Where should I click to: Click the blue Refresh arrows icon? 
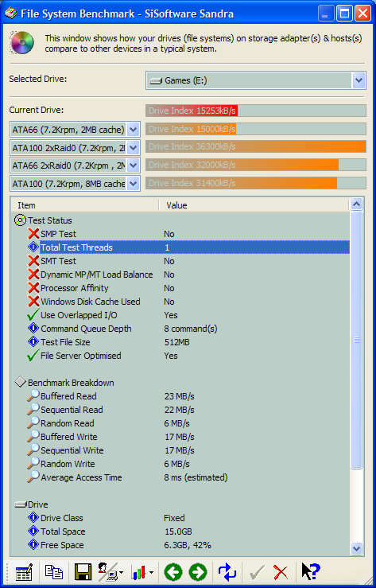pyautogui.click(x=227, y=572)
